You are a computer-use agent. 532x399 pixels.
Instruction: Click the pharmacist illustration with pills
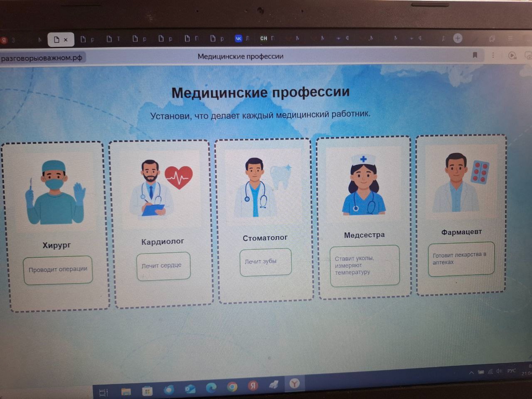[x=461, y=182]
